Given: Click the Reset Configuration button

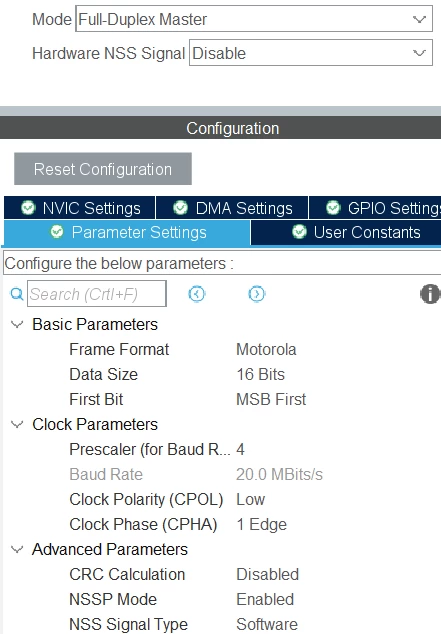Looking at the screenshot, I should point(103,169).
